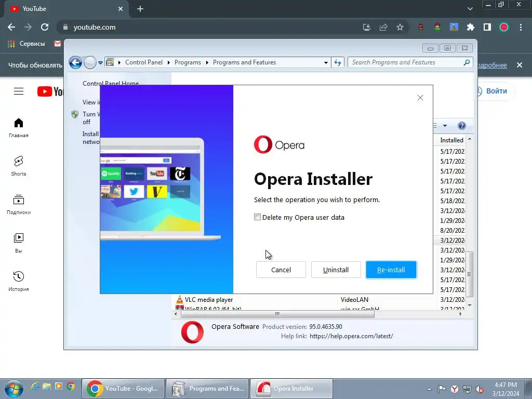Open Windows Start menu
Viewport: 532px width, 399px height.
(14, 389)
